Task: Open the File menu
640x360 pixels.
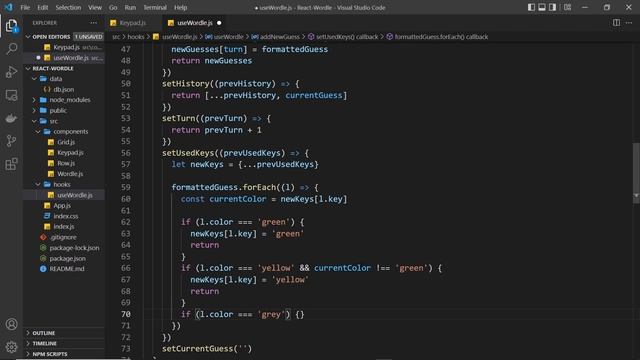Action: click(25, 7)
